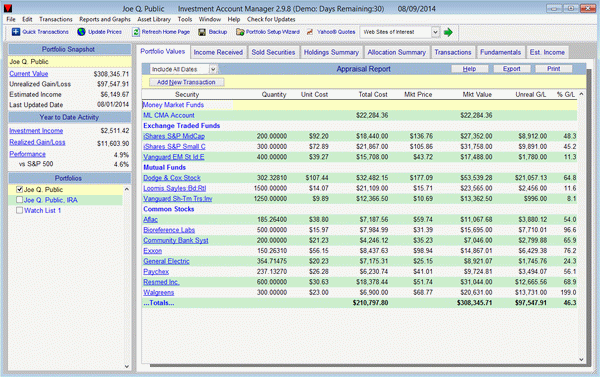The width and height of the screenshot is (600, 377).
Task: Click the Portfolios list scroll-down arrow
Action: tap(127, 367)
